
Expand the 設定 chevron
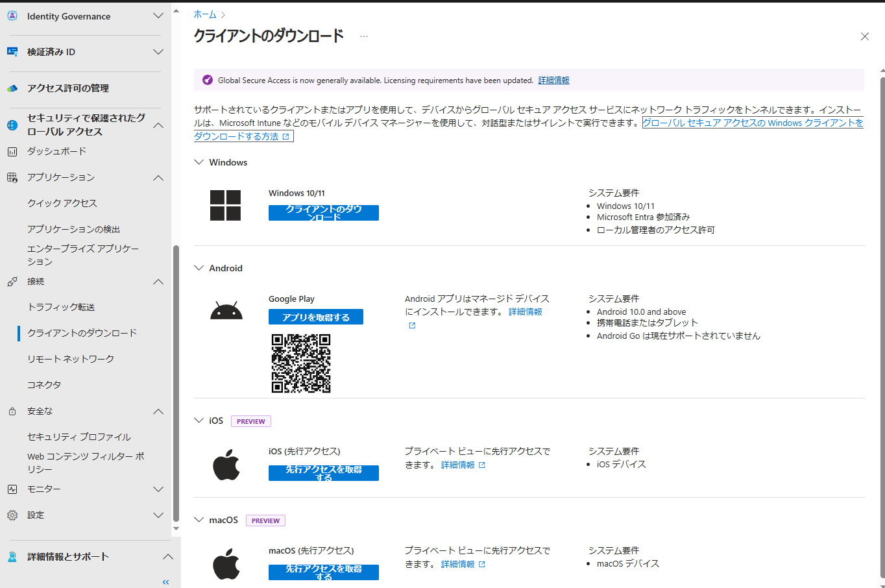(158, 515)
